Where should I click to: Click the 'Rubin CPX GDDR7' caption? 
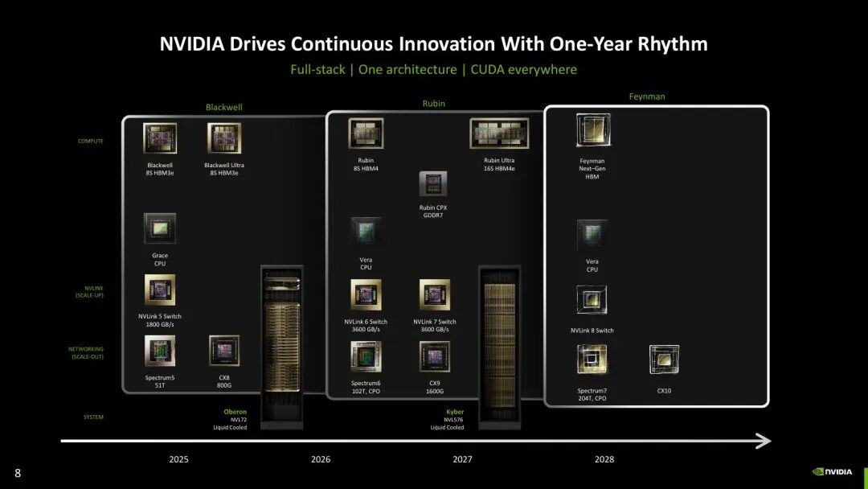point(433,212)
